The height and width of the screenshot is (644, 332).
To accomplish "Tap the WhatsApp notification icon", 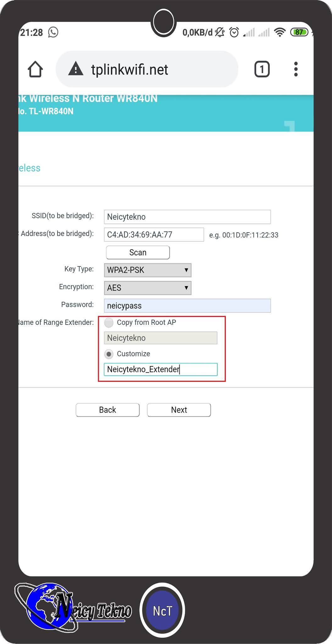I will pyautogui.click(x=53, y=32).
